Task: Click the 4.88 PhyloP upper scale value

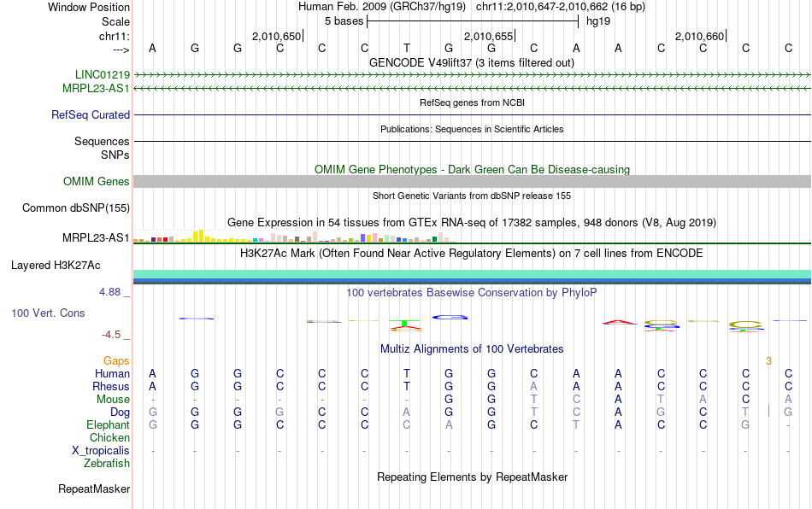Action: (109, 292)
